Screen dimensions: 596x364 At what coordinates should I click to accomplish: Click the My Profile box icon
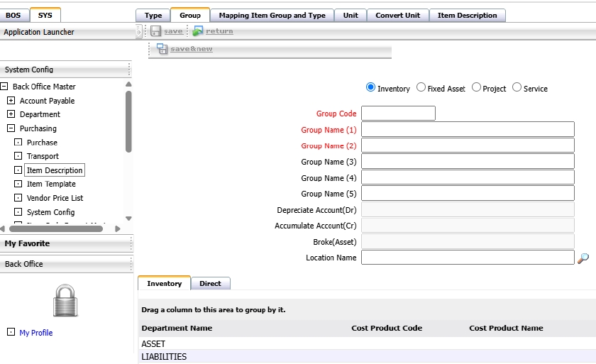(11, 332)
